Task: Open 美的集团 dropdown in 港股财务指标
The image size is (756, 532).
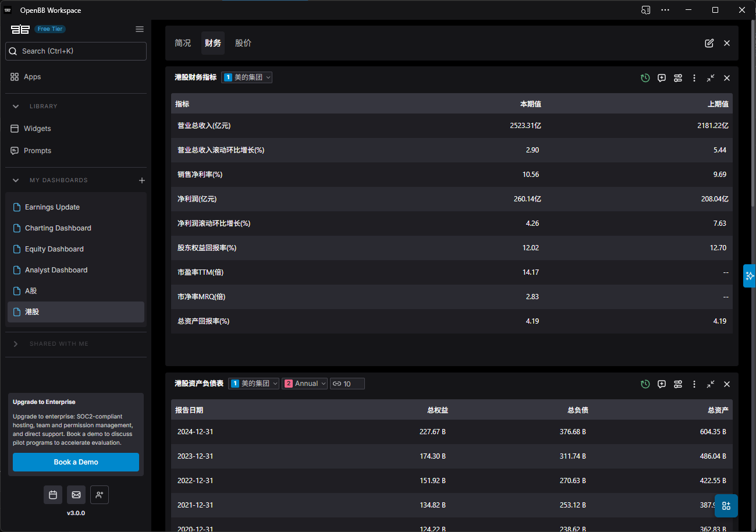Action: (247, 77)
